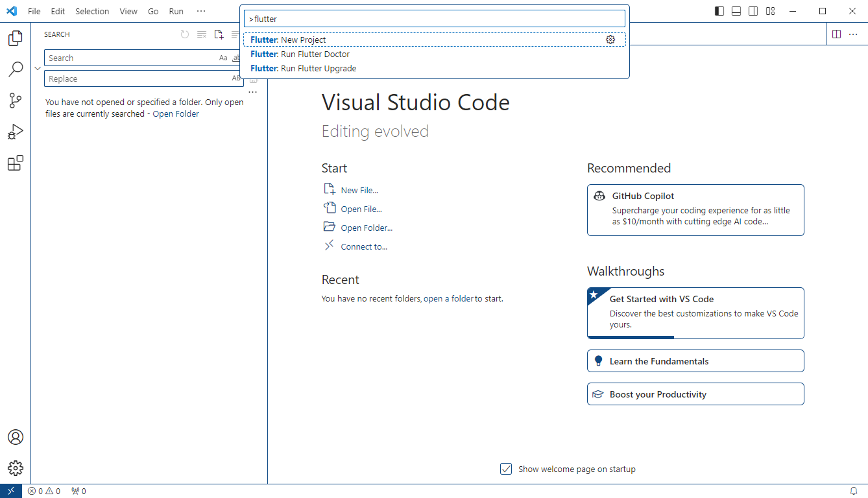Click the command palette input box
The height and width of the screenshot is (498, 868).
coord(435,19)
